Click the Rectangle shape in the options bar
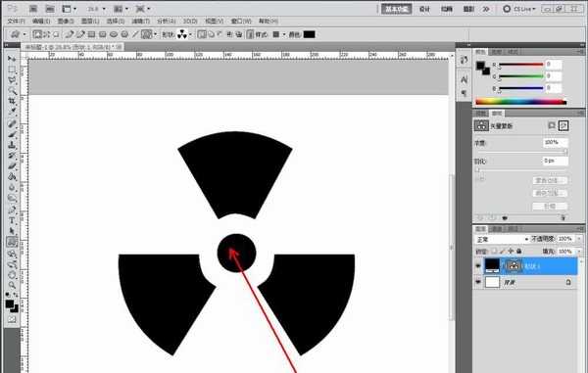 tap(91, 34)
